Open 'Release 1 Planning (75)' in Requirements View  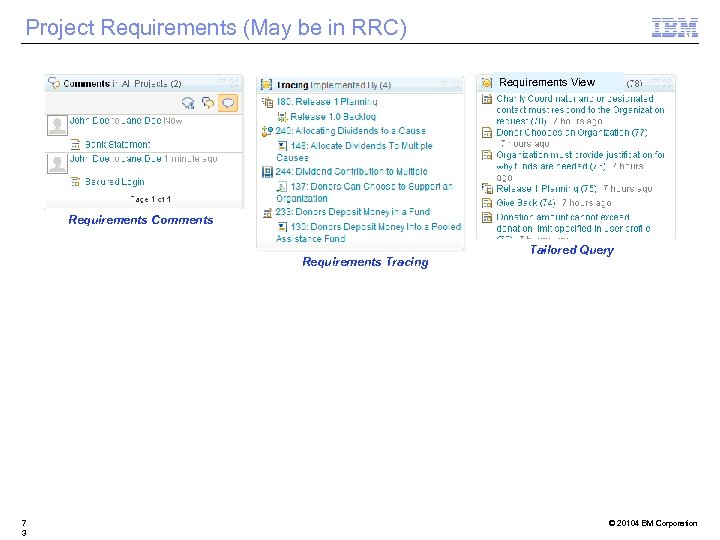click(546, 189)
